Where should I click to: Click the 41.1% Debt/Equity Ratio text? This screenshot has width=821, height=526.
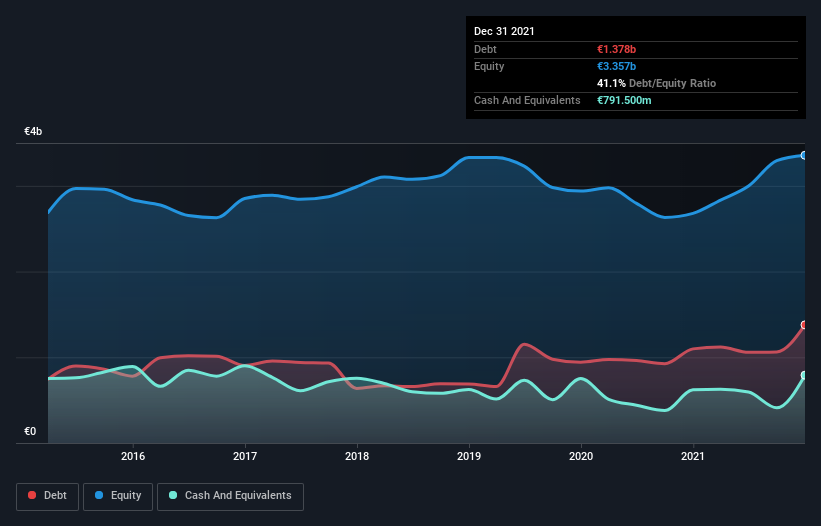click(656, 83)
